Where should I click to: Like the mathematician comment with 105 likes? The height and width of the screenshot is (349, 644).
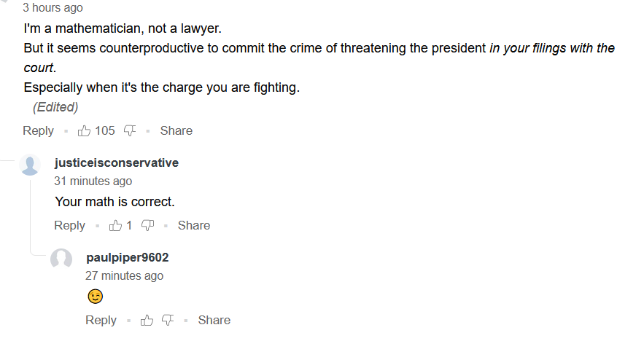tap(85, 131)
